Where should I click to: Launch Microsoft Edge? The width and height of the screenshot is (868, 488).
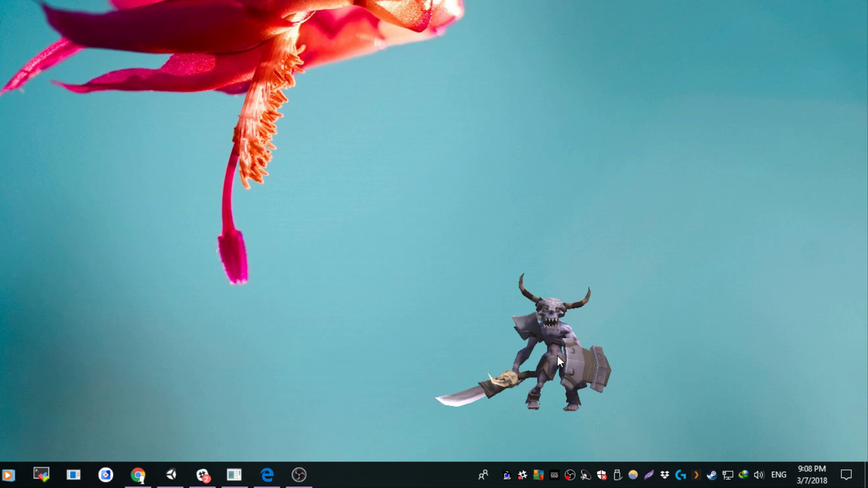(x=267, y=475)
